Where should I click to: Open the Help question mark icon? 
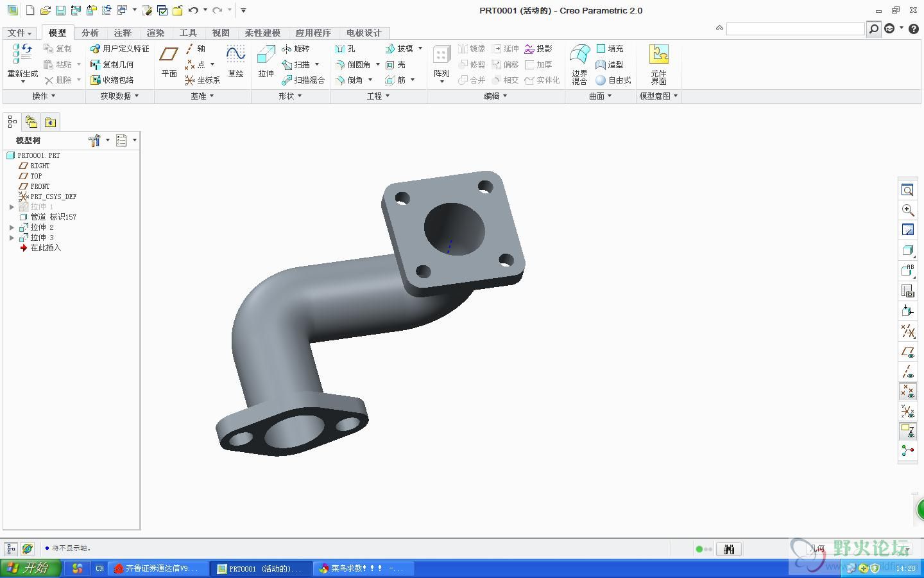pyautogui.click(x=914, y=28)
